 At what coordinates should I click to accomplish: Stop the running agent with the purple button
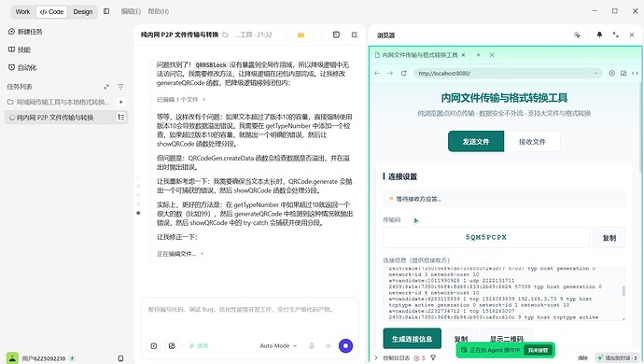point(346,346)
